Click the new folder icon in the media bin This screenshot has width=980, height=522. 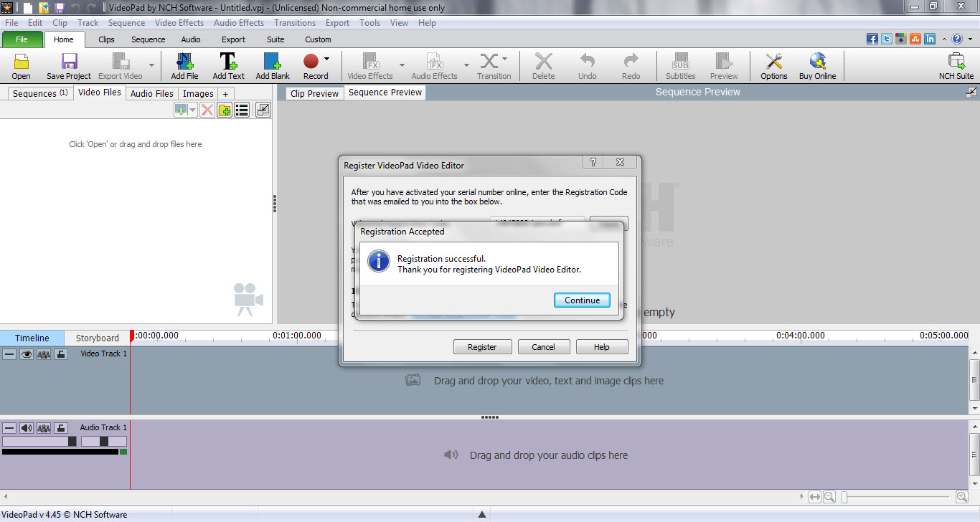225,110
